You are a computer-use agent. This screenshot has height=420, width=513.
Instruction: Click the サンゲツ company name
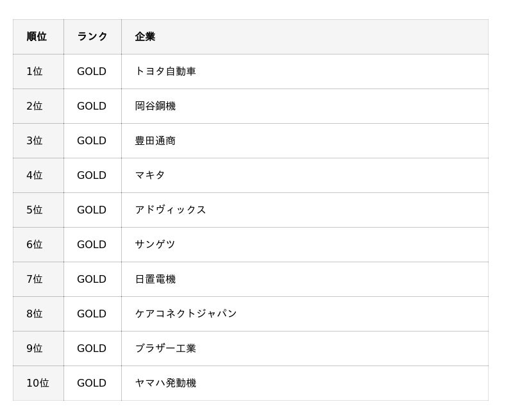155,244
